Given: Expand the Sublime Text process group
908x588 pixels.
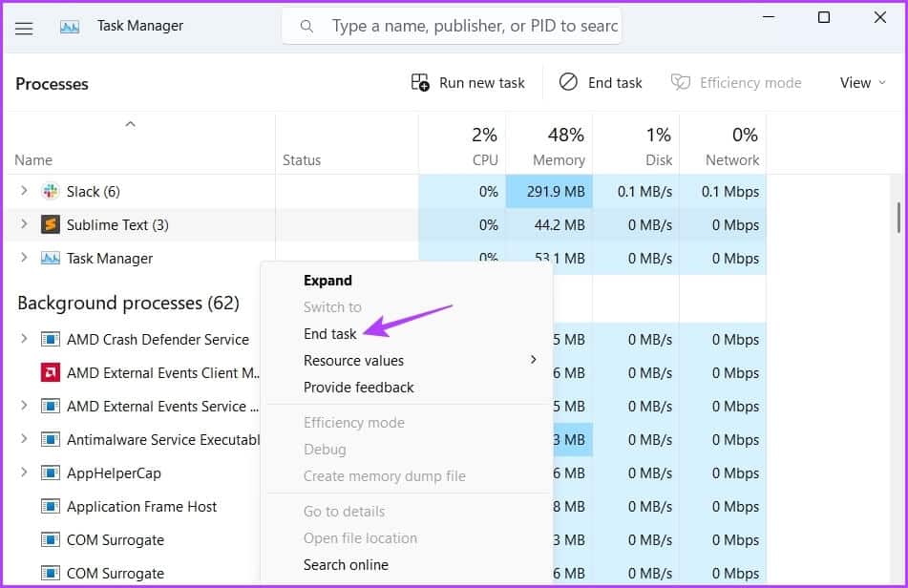Looking at the screenshot, I should point(24,224).
